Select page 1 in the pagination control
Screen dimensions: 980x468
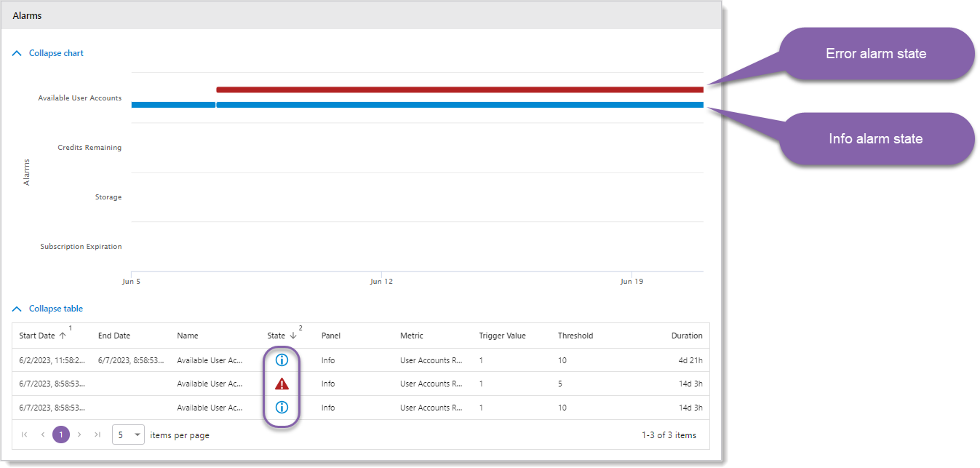tap(61, 434)
